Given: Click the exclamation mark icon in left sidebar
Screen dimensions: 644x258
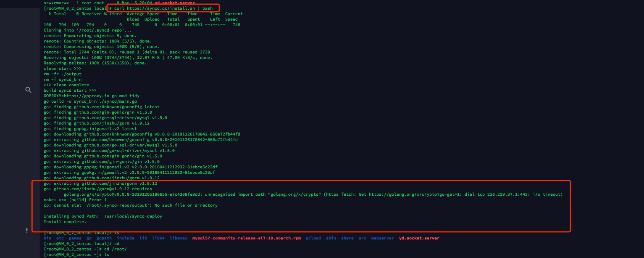Looking at the screenshot, I should (27, 230).
